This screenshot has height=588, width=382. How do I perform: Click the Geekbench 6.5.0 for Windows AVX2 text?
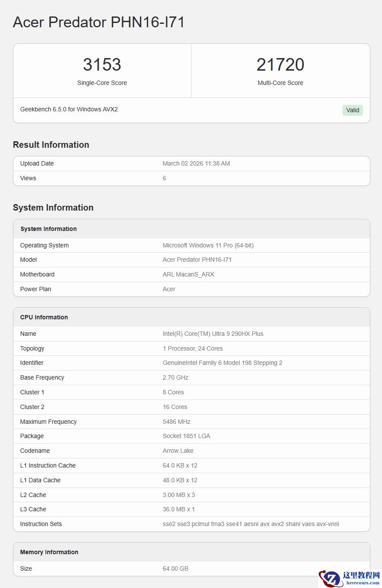69,109
